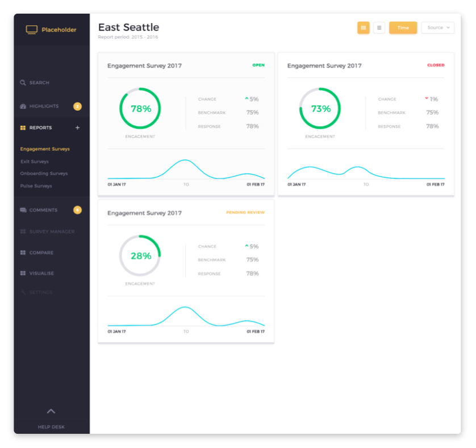The height and width of the screenshot is (448, 476).
Task: Expand the Help Desk chevron
Action: coord(51,411)
